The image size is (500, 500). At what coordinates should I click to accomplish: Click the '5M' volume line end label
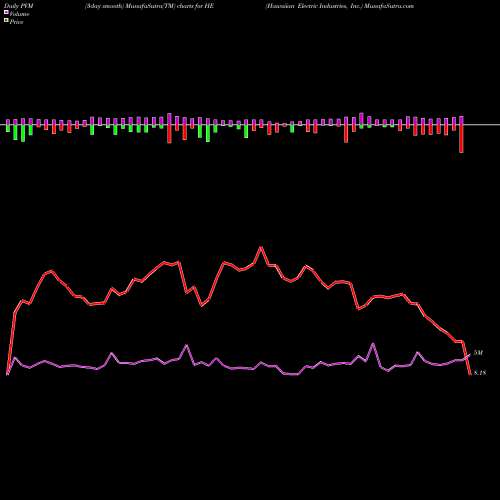(x=478, y=353)
